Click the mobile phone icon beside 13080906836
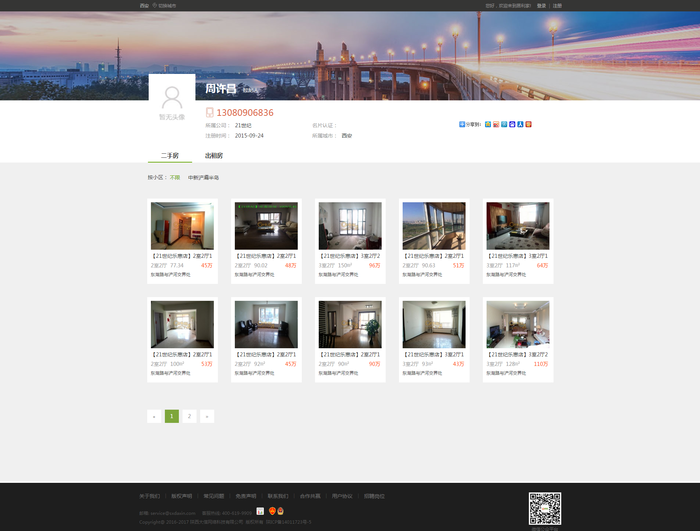Screen dimensions: 700x531 pyautogui.click(x=209, y=113)
